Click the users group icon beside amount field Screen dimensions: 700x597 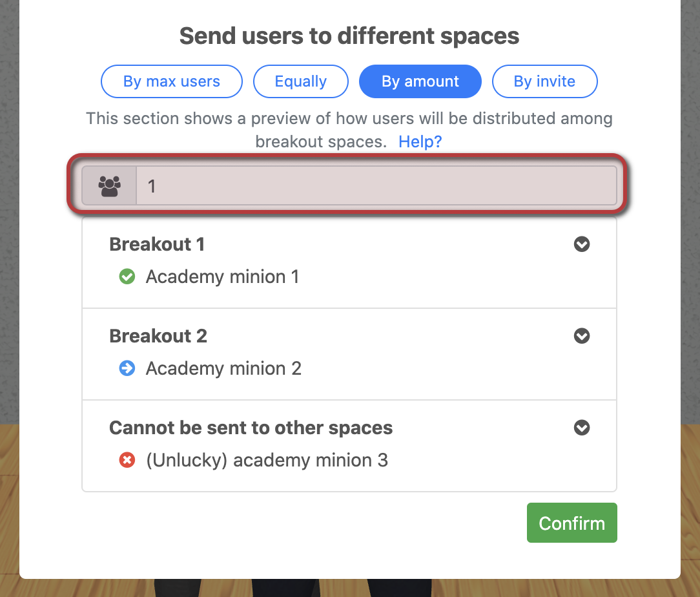pyautogui.click(x=109, y=186)
